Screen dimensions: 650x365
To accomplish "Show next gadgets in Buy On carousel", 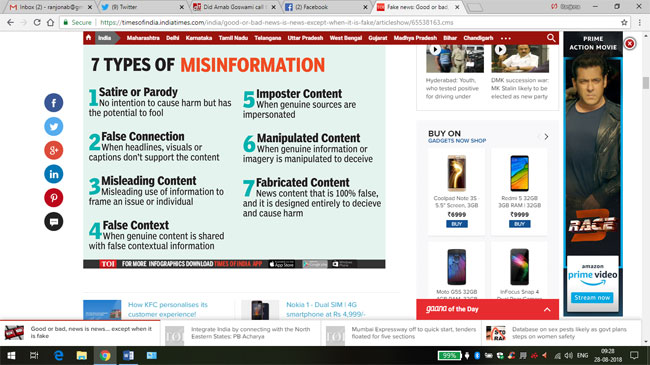I will (x=546, y=137).
